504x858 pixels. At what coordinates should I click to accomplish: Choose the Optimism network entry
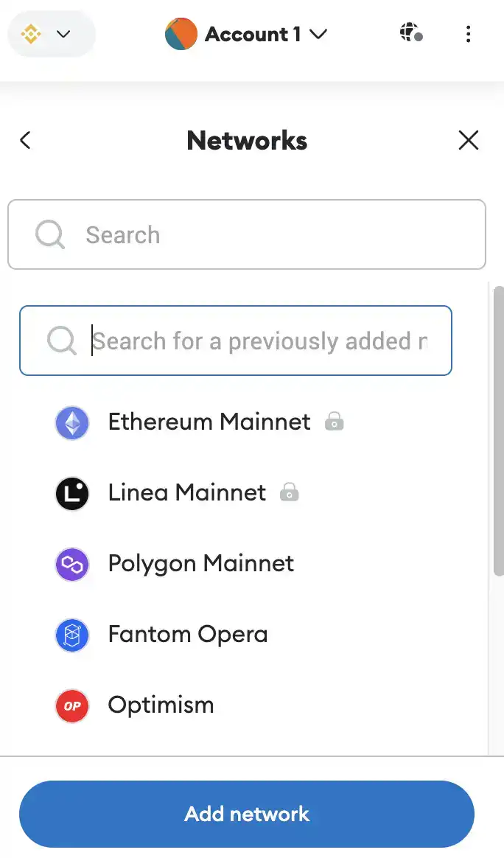(161, 706)
